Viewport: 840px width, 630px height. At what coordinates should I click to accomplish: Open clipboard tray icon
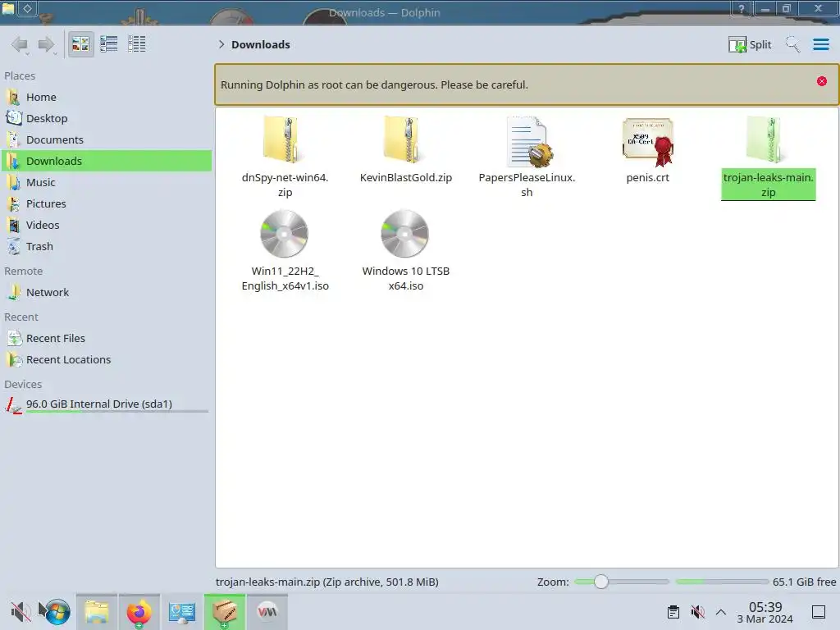click(673, 612)
